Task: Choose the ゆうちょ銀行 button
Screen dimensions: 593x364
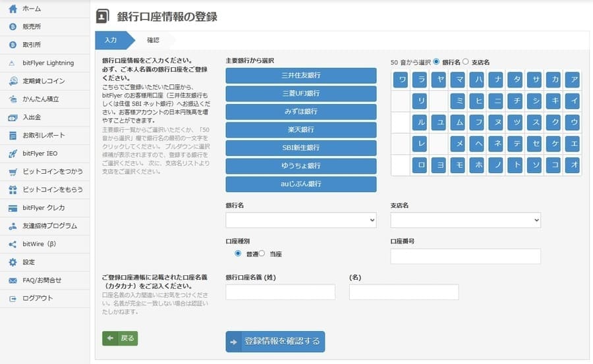Action: [301, 166]
